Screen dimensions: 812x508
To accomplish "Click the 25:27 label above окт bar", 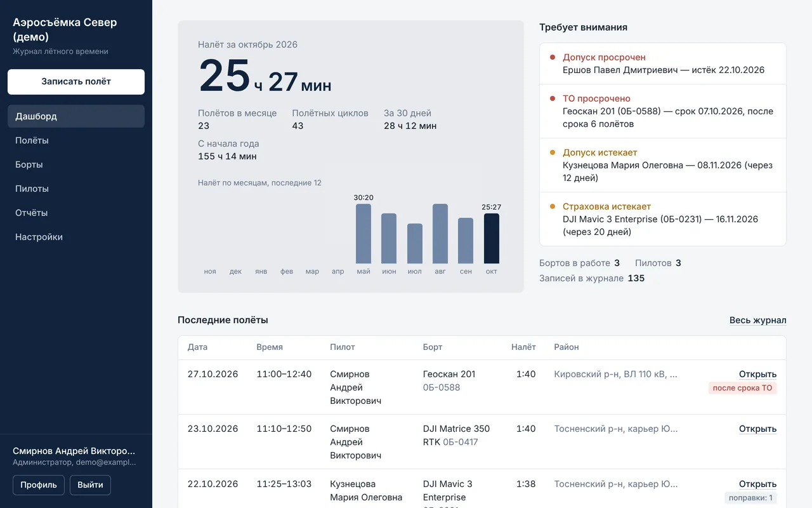I will tap(492, 207).
